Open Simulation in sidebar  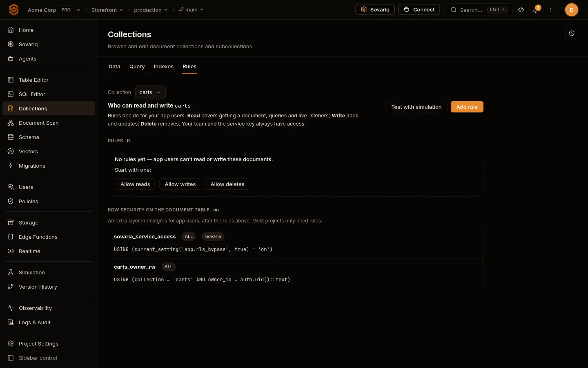pos(49,272)
